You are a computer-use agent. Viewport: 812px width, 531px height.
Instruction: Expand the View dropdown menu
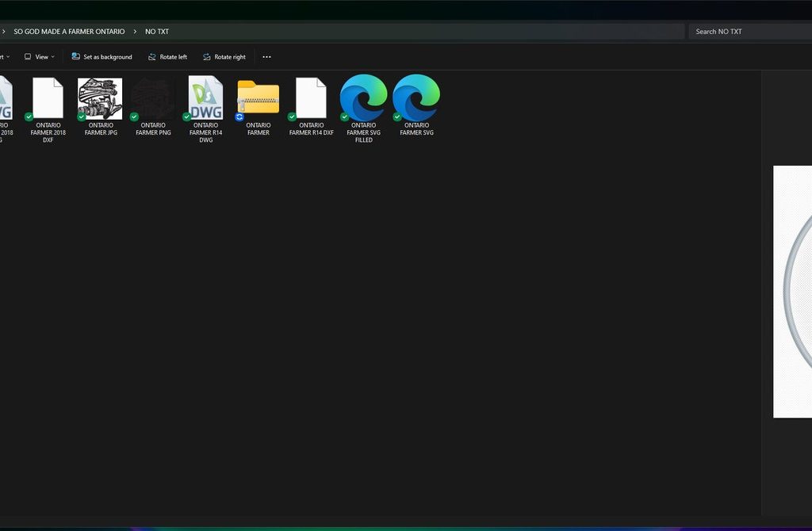(x=40, y=57)
